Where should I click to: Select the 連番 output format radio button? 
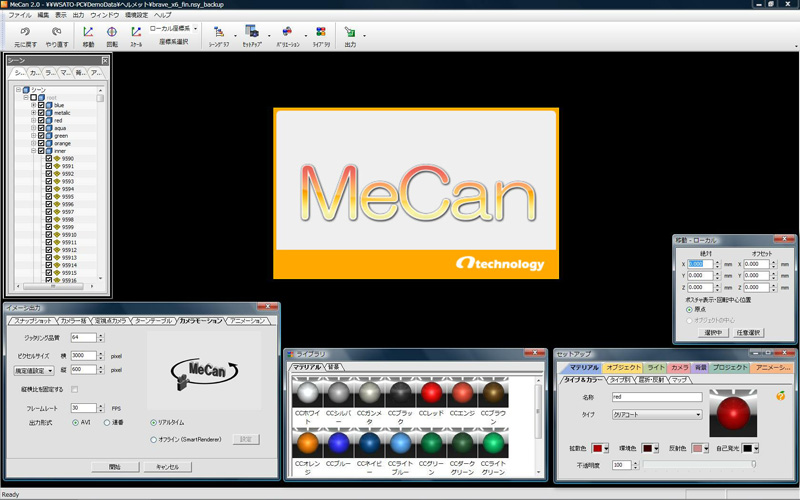108,423
